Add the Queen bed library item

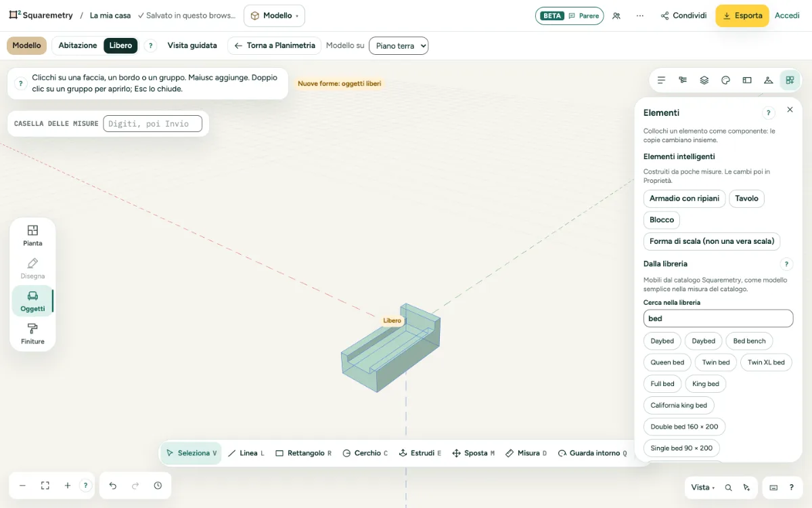coord(667,362)
